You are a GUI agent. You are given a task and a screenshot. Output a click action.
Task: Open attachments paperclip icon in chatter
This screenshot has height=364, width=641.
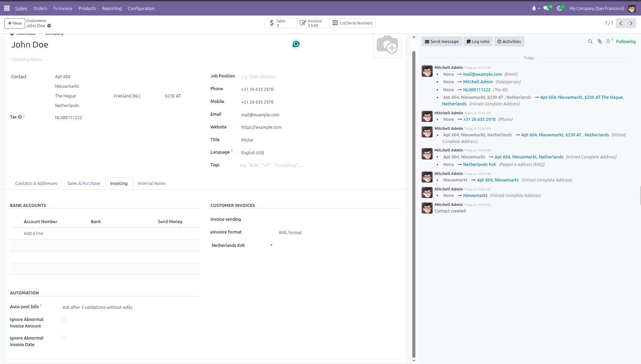600,41
